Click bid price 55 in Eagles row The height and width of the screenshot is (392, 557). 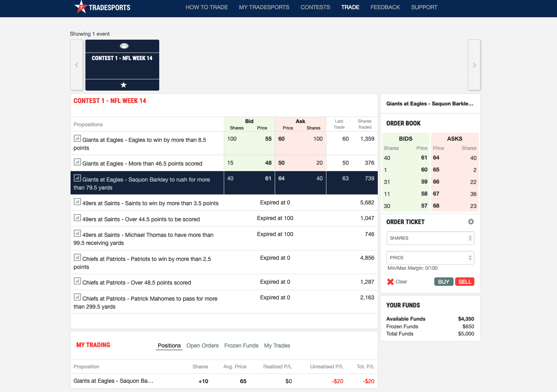pyautogui.click(x=268, y=139)
